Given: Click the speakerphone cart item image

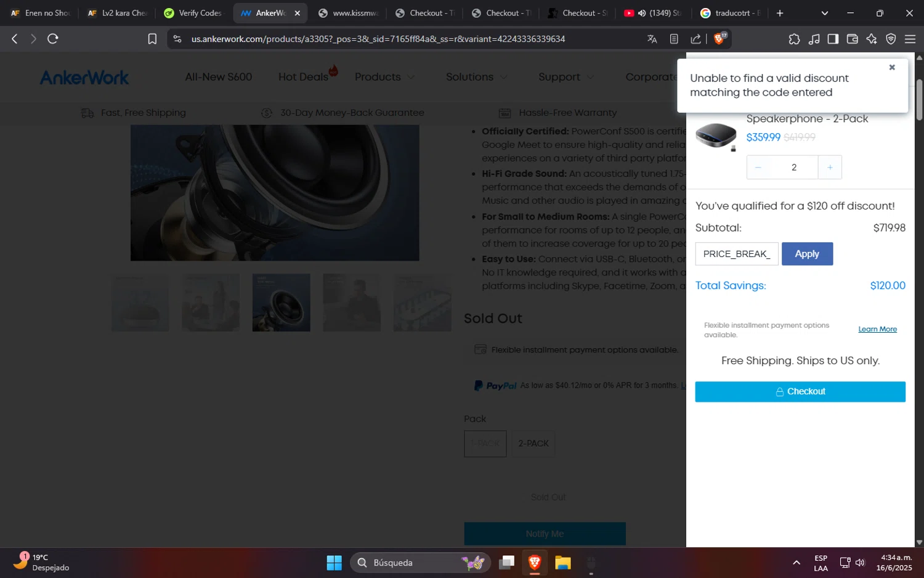Looking at the screenshot, I should pos(716,136).
